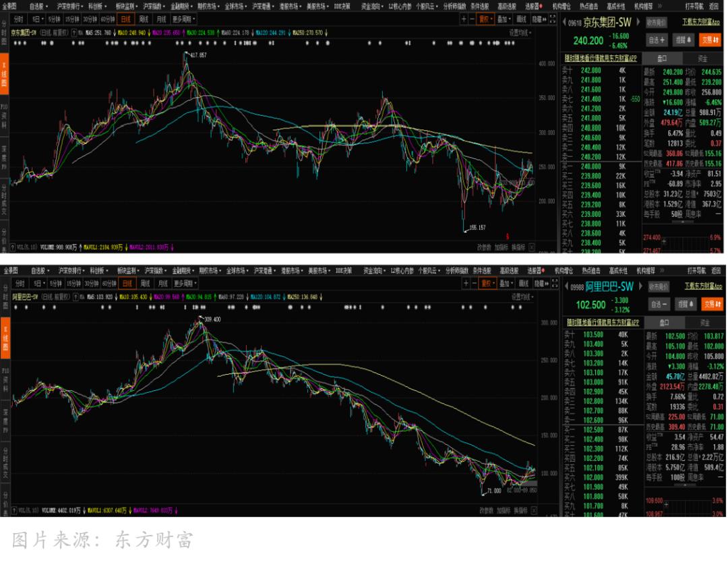Toggle 提醒 alert for 京东集团
This screenshot has width=728, height=562.
(683, 40)
